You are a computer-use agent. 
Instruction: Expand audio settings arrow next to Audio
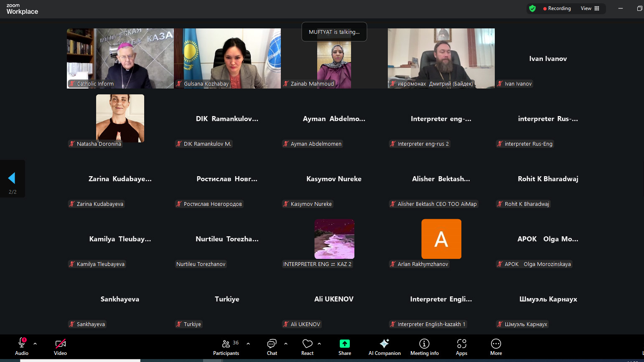point(35,344)
